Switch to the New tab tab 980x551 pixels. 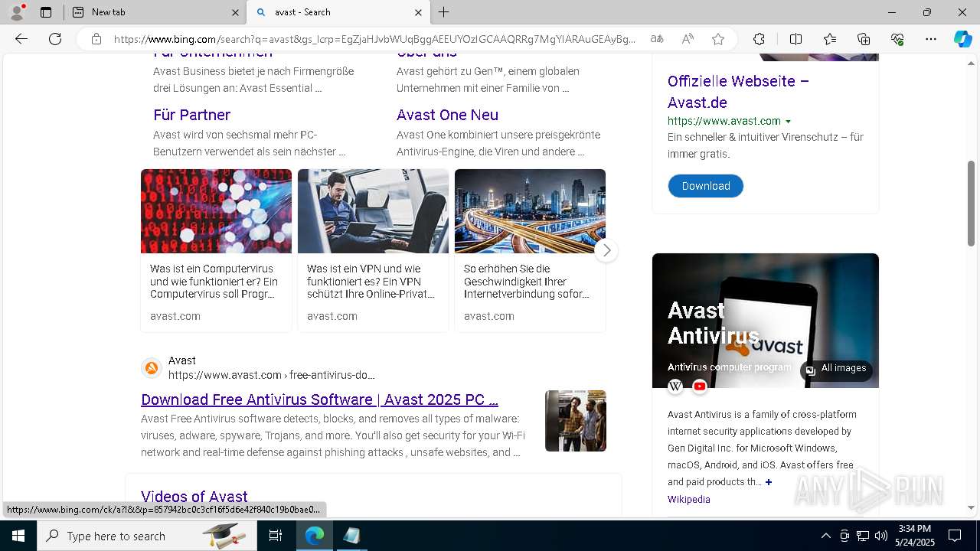click(x=154, y=12)
